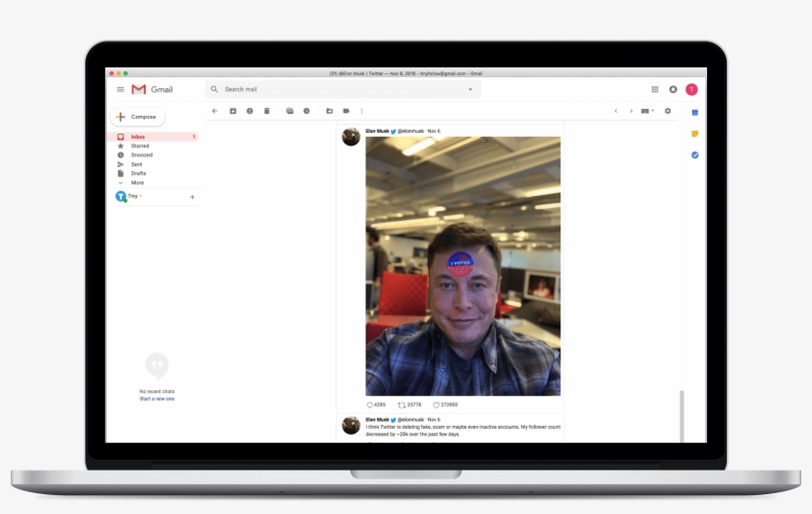812x514 pixels.
Task: Open the More actions three-dot menu
Action: tap(361, 111)
